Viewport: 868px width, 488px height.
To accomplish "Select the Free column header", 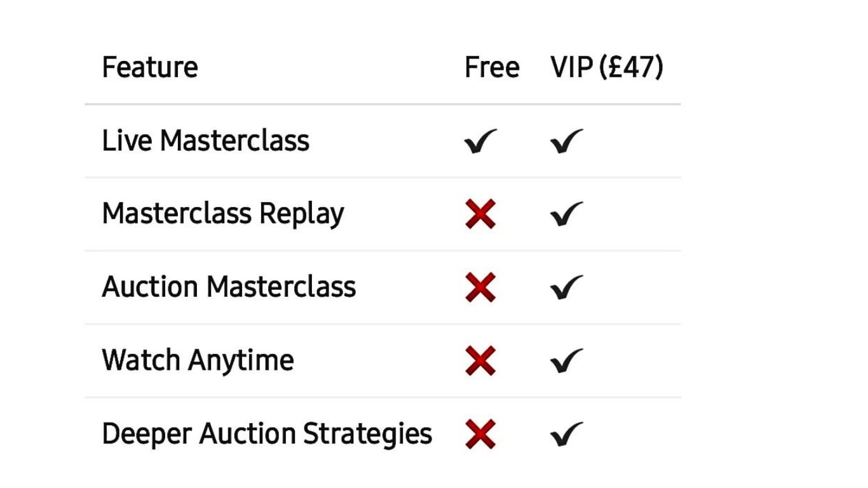I will (x=492, y=67).
